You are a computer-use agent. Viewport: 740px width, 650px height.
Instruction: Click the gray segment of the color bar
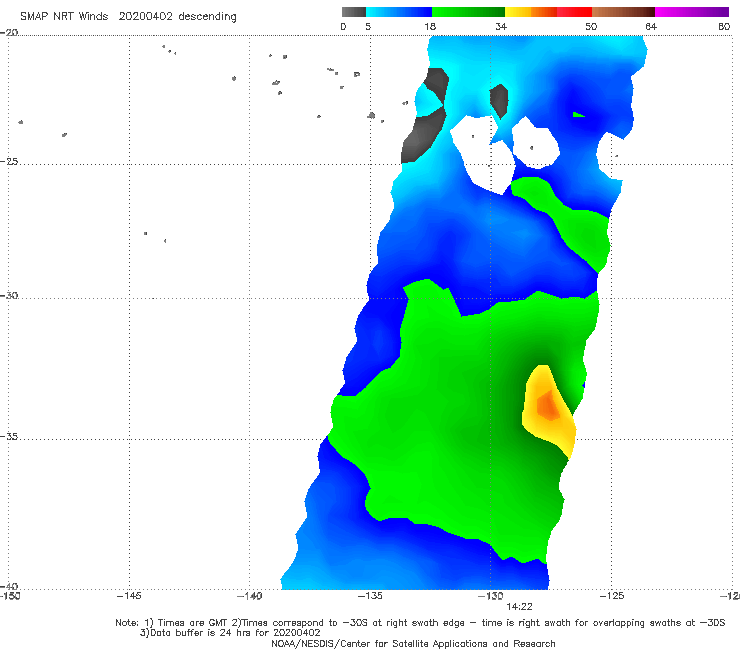(353, 12)
